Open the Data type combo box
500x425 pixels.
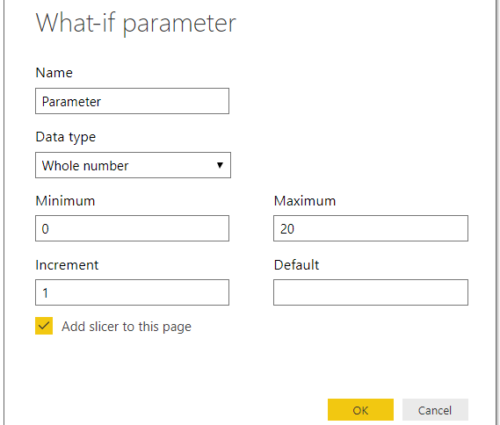click(x=133, y=165)
